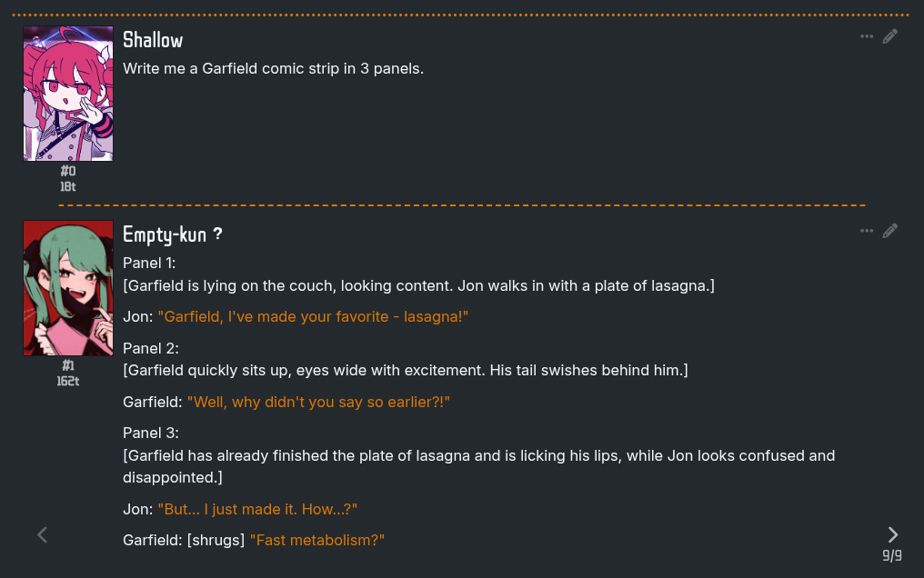Click the Garfield comic strip request text
This screenshot has height=578, width=924.
(x=274, y=69)
